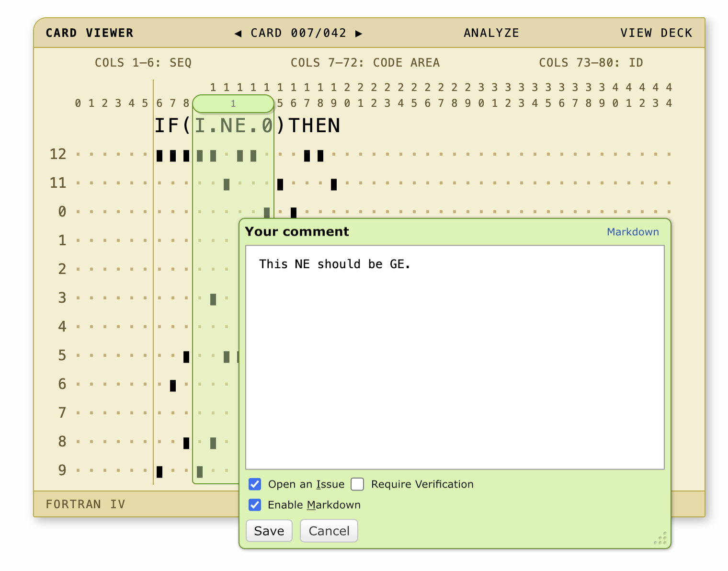Image resolution: width=728 pixels, height=571 pixels.
Task: Uncheck Open an Issue
Action: click(254, 484)
